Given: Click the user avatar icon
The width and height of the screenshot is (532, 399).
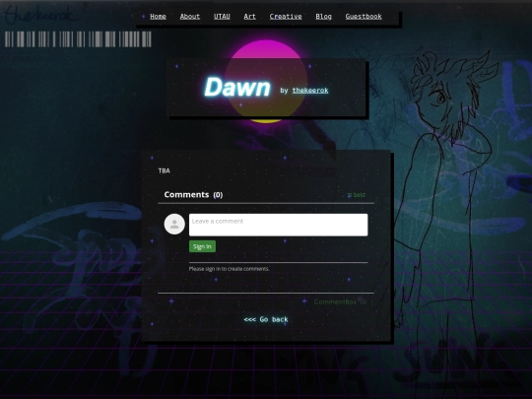Looking at the screenshot, I should (174, 224).
